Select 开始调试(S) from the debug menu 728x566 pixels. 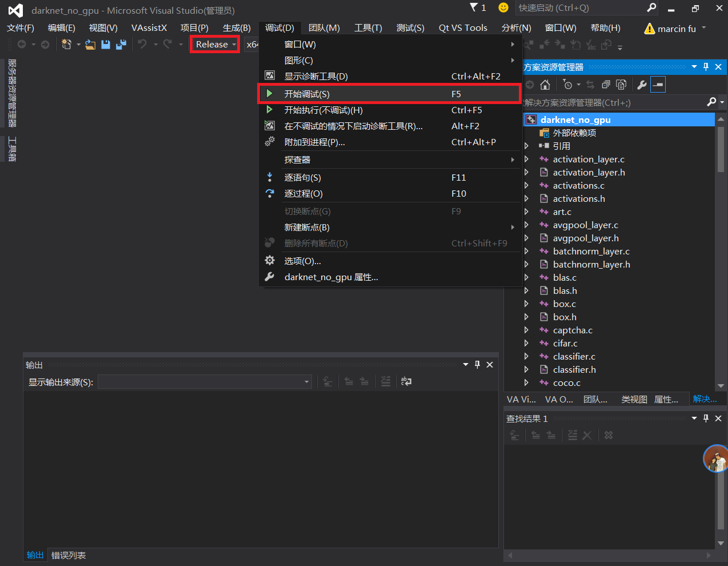coord(389,94)
